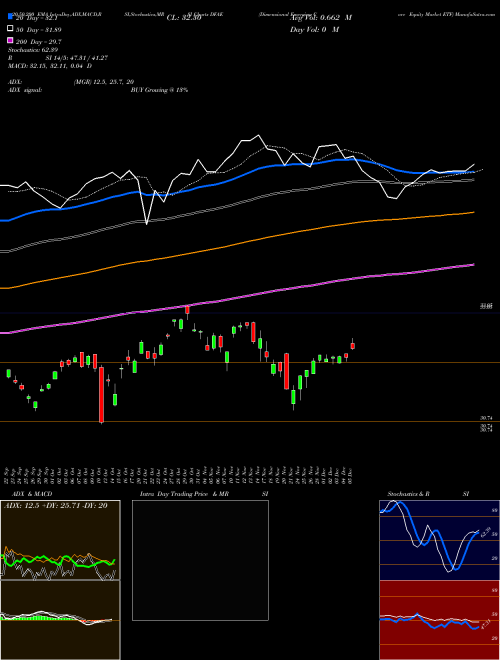Image resolution: width=500 pixels, height=660 pixels.
Task: Click the red candlestick touching the magenta 200 Day line
Action: 187,310
